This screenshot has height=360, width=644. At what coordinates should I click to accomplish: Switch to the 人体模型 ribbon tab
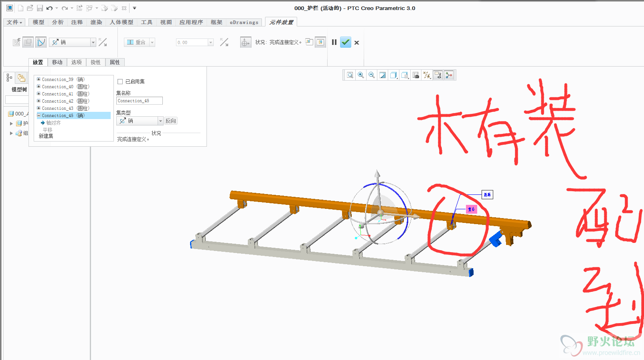[122, 22]
